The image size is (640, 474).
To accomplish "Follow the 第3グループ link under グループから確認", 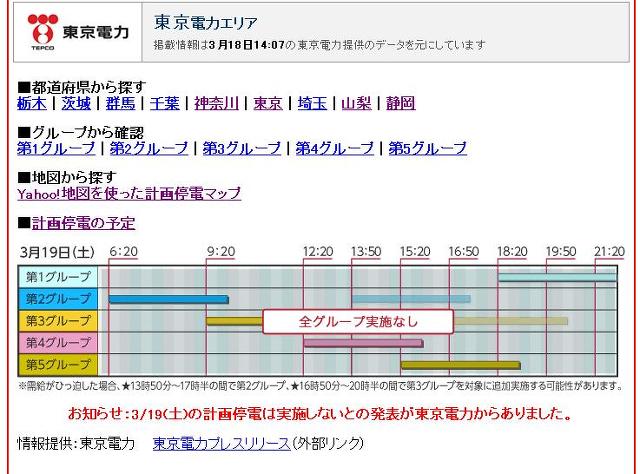I will click(x=242, y=148).
